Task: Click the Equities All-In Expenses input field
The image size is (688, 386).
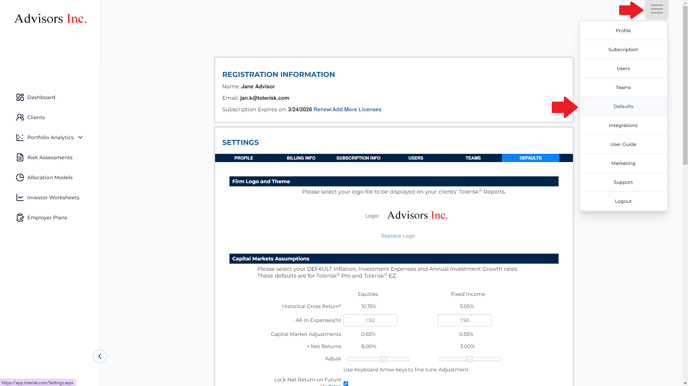Action: pos(370,320)
